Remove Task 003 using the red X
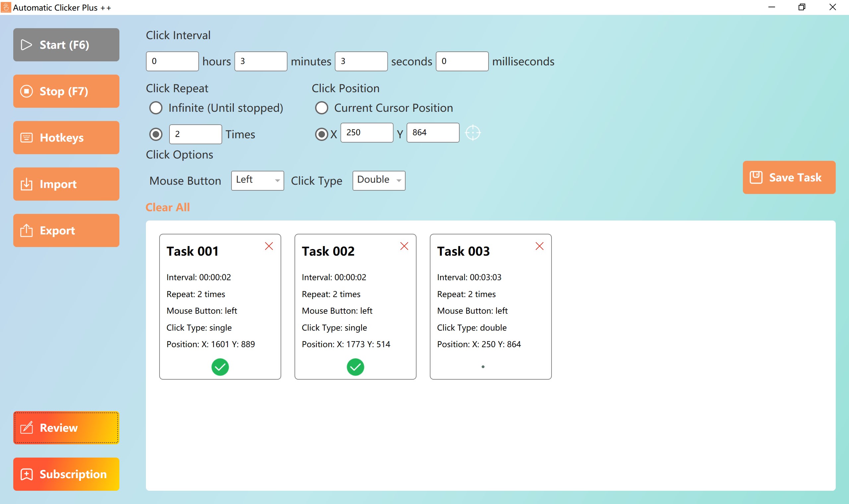This screenshot has height=504, width=849. pyautogui.click(x=539, y=246)
